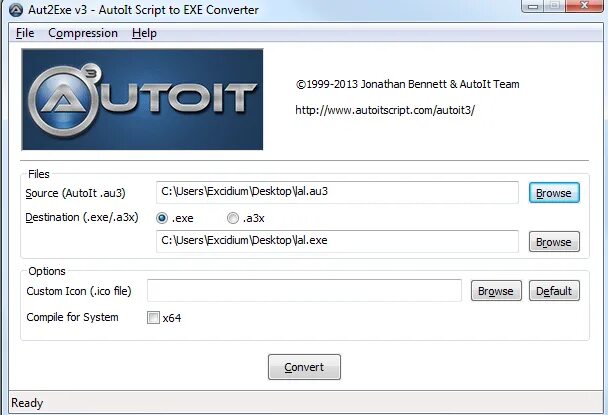Viewport: 608px width, 415px height.
Task: Browse for the source .au3 file
Action: pos(554,193)
